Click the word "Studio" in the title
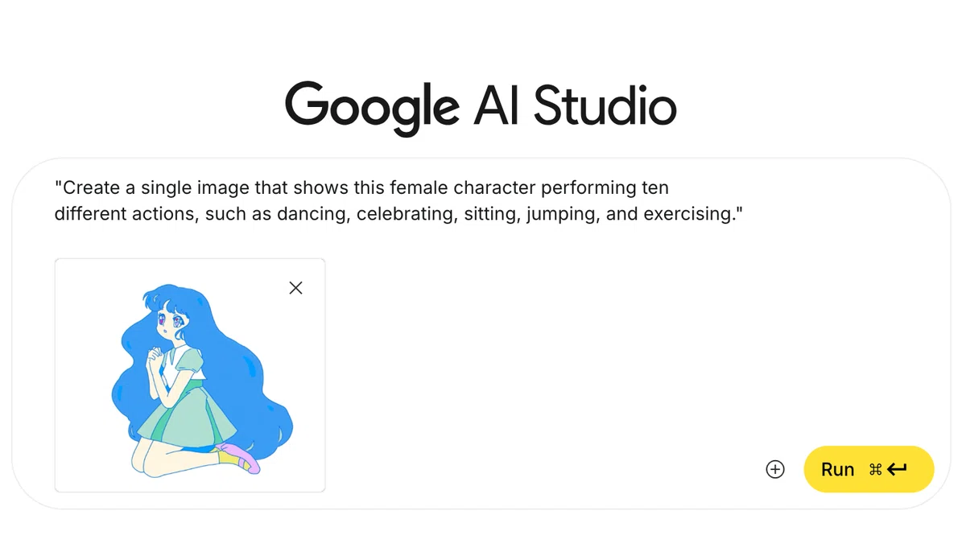The image size is (966, 560). click(605, 106)
